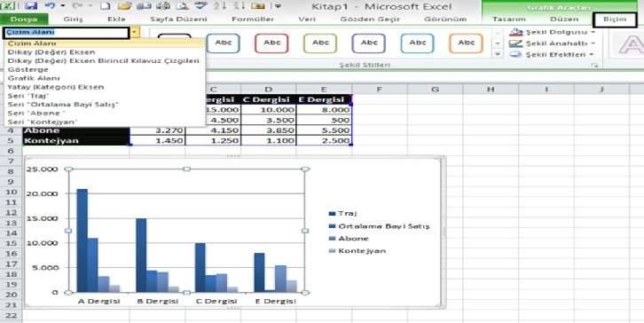The width and height of the screenshot is (644, 323).
Task: Click the New document icon in quick access toolbar
Action: (106, 6)
